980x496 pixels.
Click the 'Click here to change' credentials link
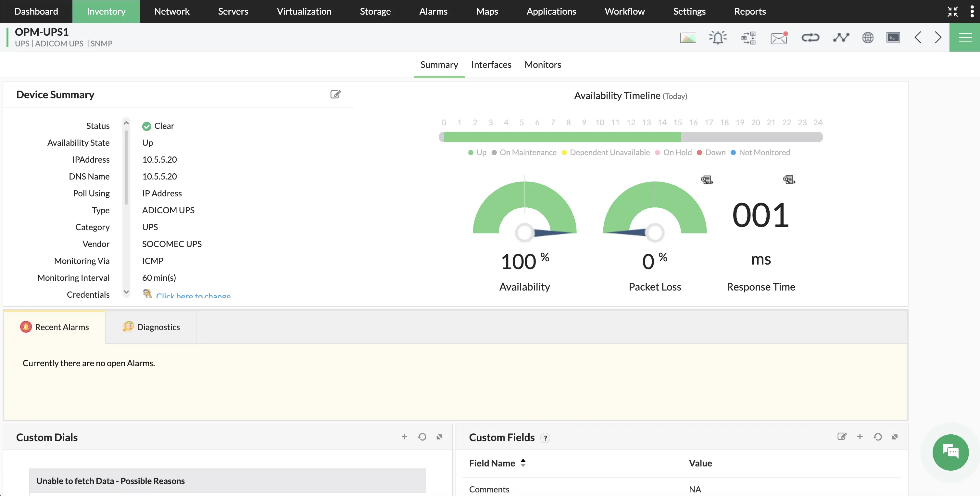pyautogui.click(x=193, y=295)
